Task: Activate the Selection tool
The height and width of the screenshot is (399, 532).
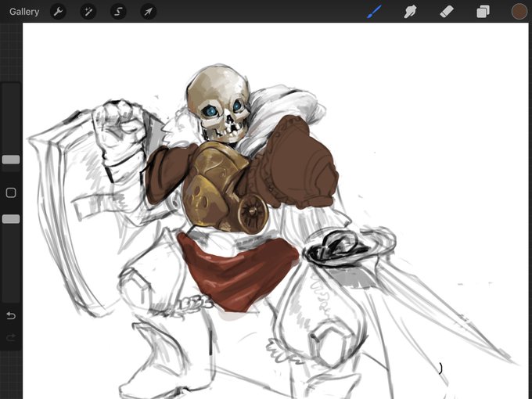Action: pos(118,12)
